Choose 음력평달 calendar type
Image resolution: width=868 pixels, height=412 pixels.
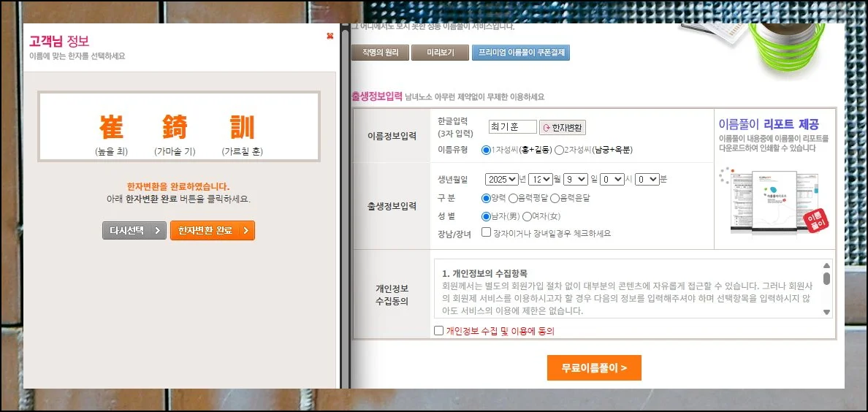pyautogui.click(x=513, y=198)
